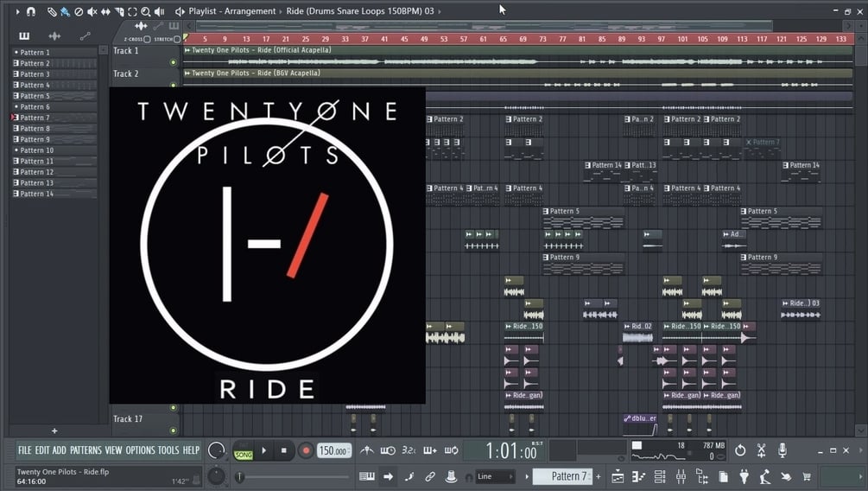Open the PATTERNS menu
This screenshot has width=868, height=491.
(x=86, y=450)
